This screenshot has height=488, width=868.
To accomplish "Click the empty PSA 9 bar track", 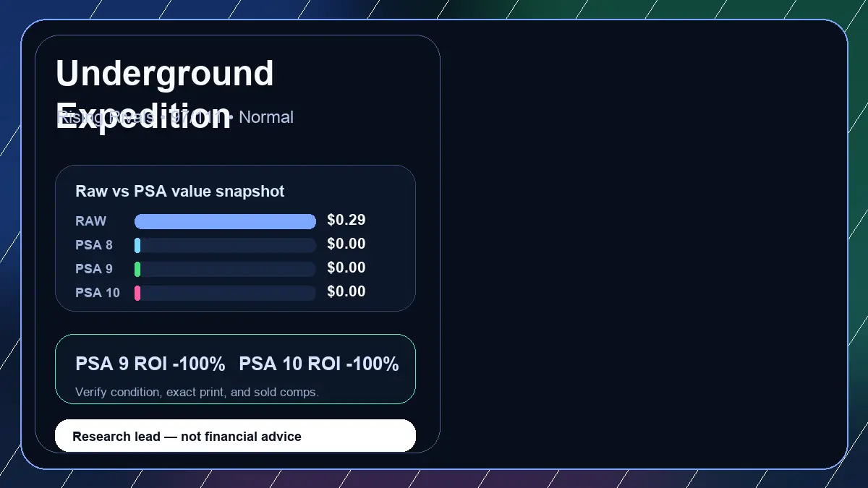I will (228, 270).
